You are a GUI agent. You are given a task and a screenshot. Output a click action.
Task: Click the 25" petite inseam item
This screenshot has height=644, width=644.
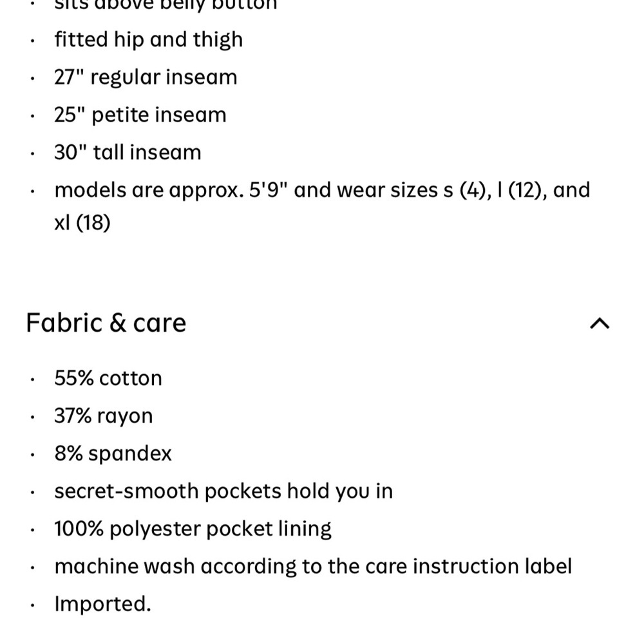click(x=140, y=115)
